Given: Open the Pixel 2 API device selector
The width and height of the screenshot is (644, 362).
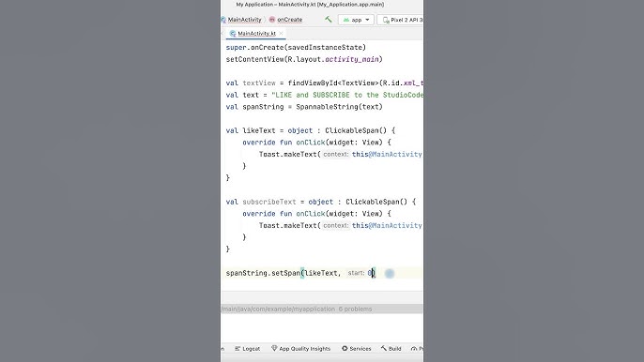Looking at the screenshot, I should click(401, 20).
